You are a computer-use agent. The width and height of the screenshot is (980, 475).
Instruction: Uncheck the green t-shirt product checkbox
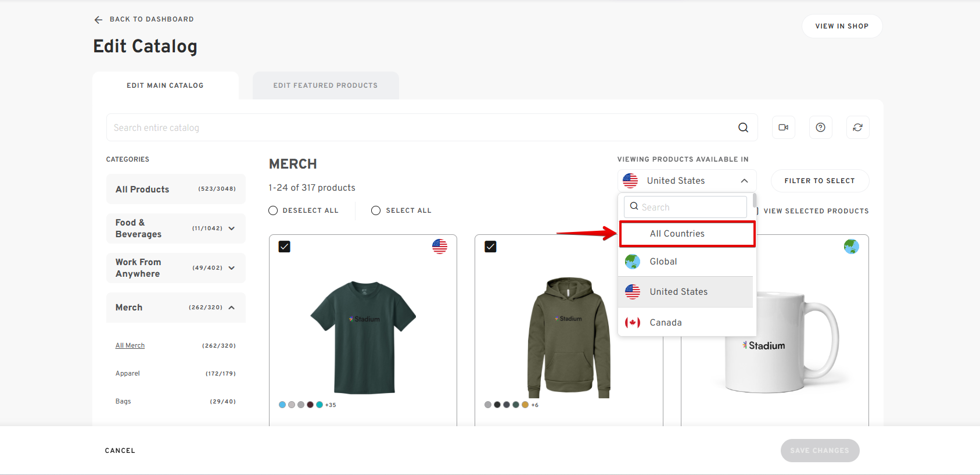point(284,247)
